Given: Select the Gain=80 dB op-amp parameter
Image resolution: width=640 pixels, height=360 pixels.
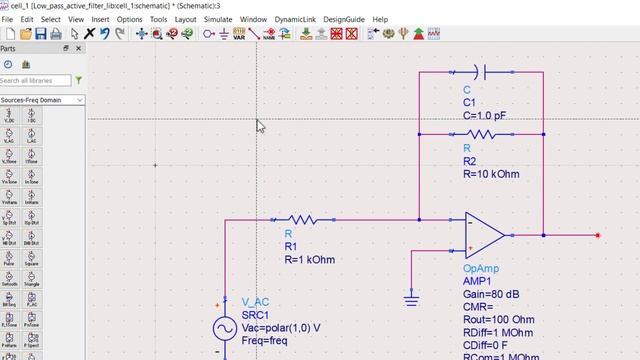Looking at the screenshot, I should 491,294.
